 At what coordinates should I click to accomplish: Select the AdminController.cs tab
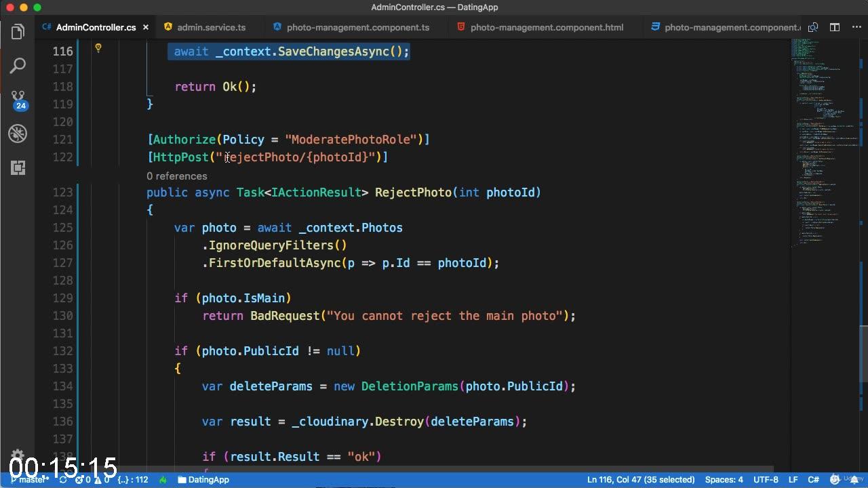click(x=96, y=27)
